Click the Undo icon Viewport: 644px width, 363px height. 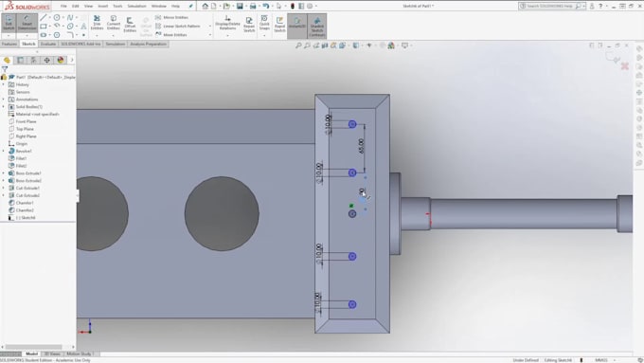(x=266, y=6)
